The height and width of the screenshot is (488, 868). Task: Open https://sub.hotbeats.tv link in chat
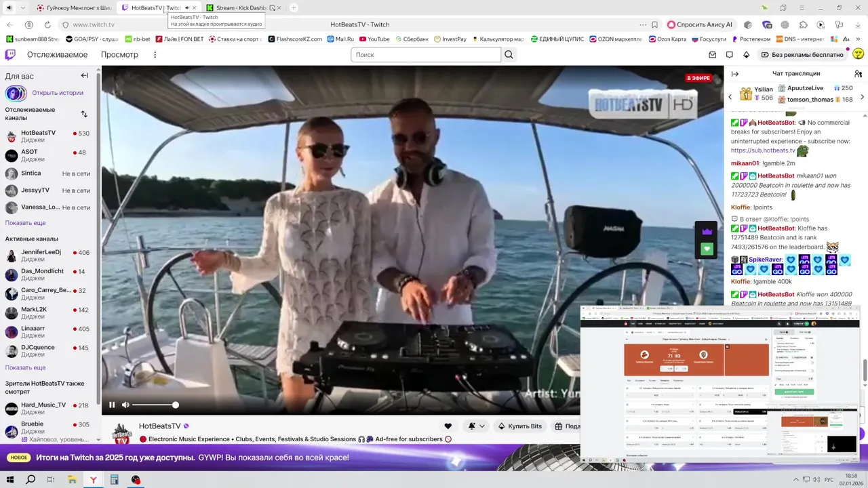click(x=763, y=150)
